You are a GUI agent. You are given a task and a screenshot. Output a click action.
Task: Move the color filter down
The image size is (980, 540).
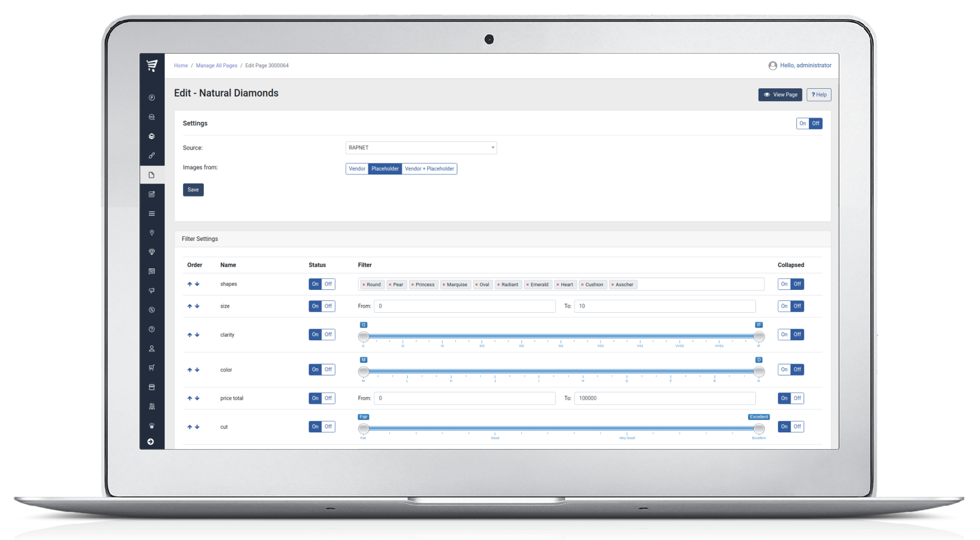[x=197, y=370]
